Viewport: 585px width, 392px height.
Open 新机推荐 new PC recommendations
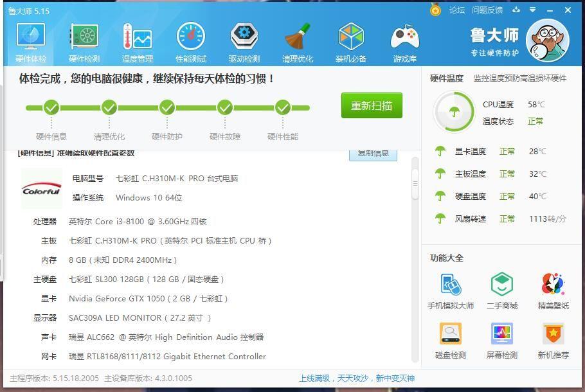[553, 341]
